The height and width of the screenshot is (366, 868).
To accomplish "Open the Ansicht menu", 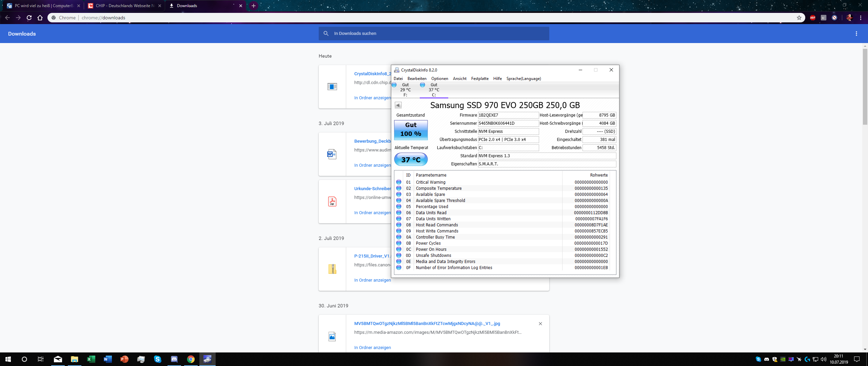I will coord(459,79).
